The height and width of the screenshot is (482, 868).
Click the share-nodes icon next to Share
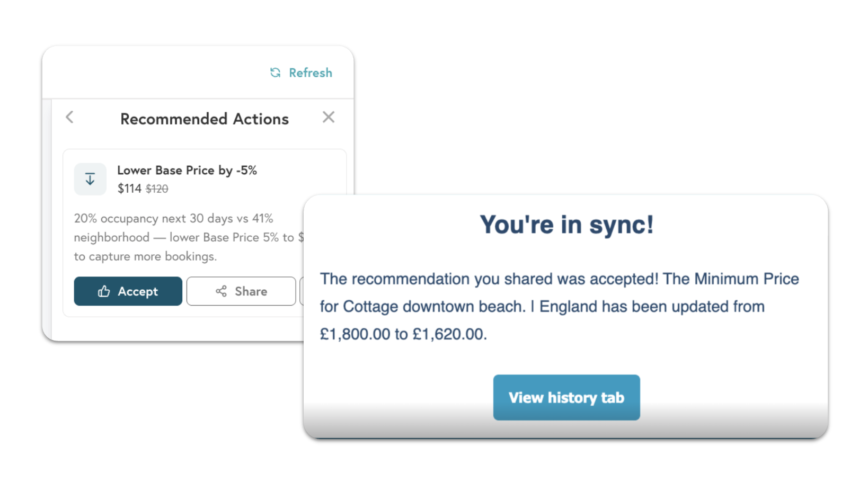[223, 291]
